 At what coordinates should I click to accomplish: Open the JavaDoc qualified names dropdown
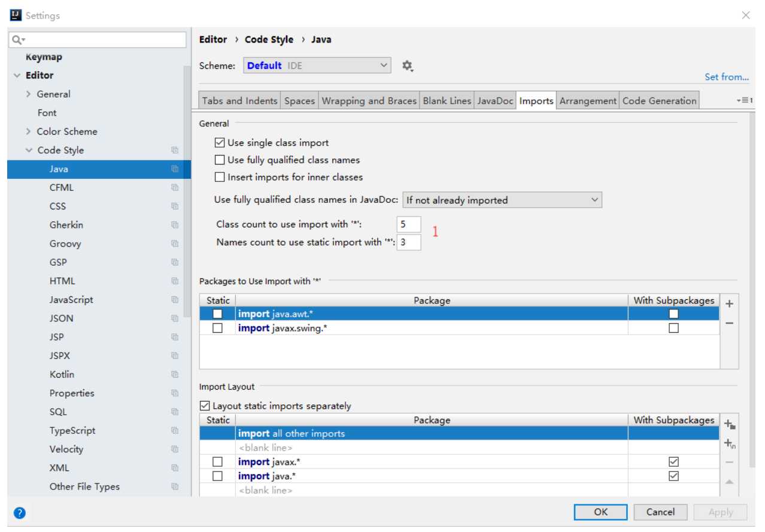(502, 200)
